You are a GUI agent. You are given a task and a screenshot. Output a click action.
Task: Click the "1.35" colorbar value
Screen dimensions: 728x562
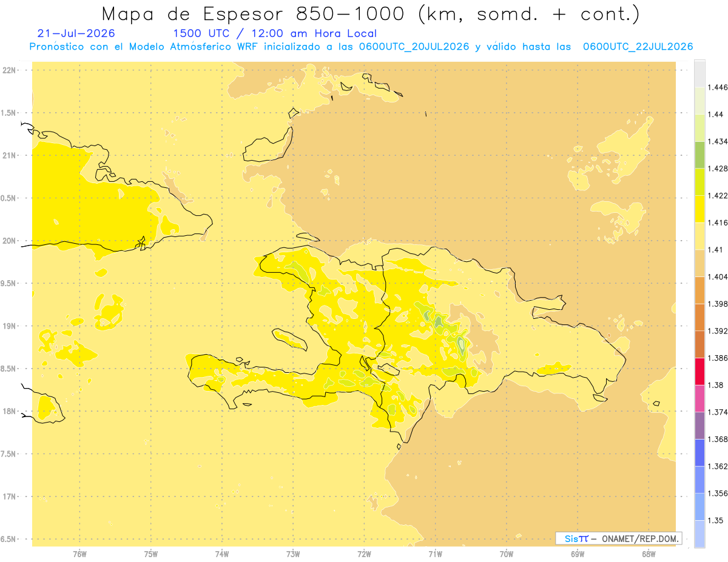click(715, 520)
